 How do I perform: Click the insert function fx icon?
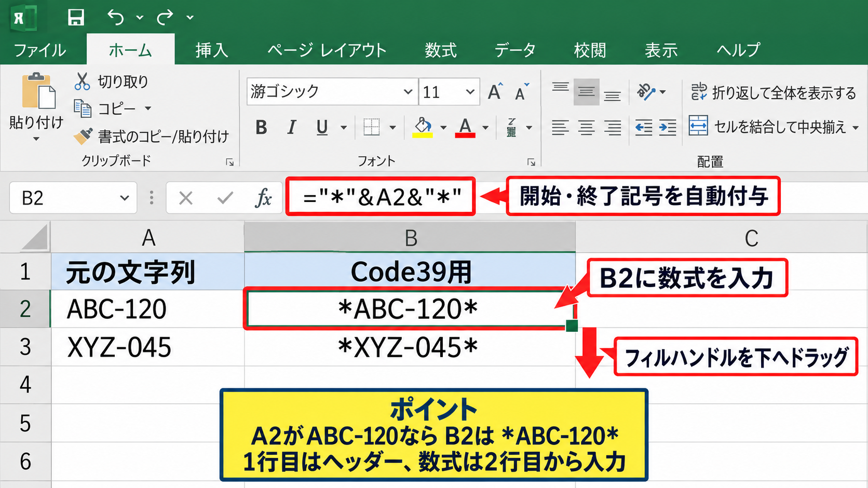coord(264,198)
